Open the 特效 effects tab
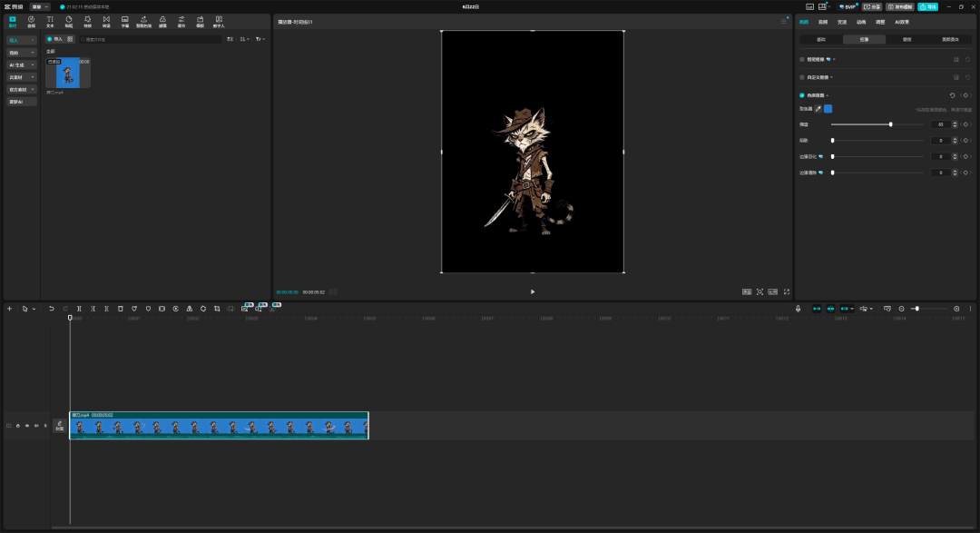980x533 pixels. coord(87,22)
